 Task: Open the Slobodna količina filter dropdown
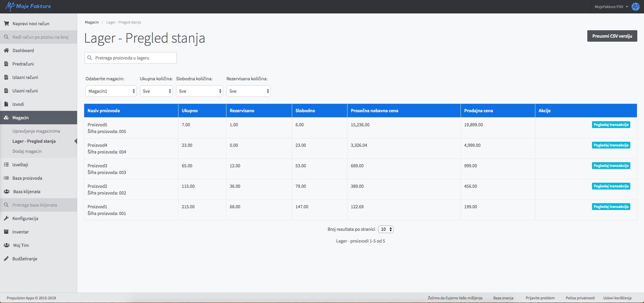[x=200, y=91]
